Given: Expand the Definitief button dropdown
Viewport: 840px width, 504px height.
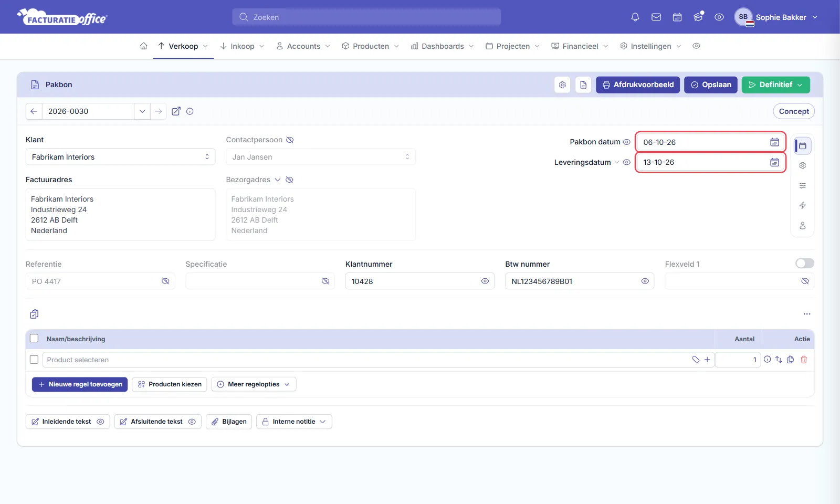Looking at the screenshot, I should pyautogui.click(x=800, y=85).
